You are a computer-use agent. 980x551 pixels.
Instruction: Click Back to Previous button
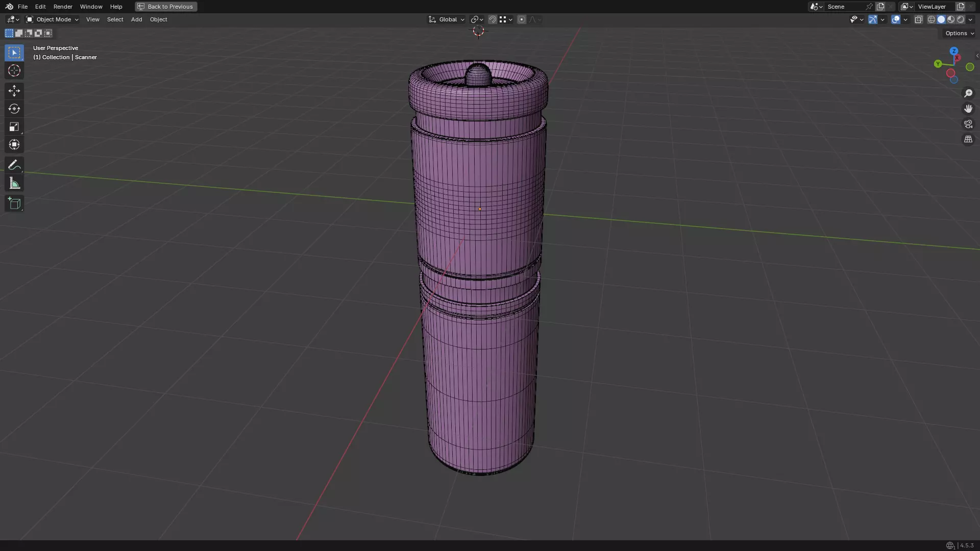click(166, 7)
